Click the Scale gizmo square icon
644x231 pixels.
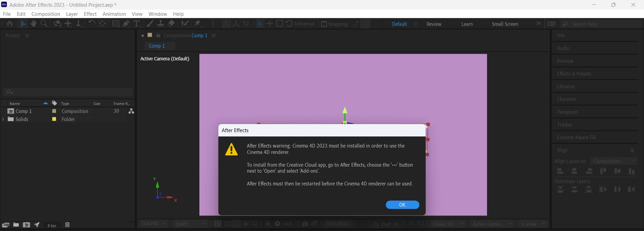click(279, 24)
